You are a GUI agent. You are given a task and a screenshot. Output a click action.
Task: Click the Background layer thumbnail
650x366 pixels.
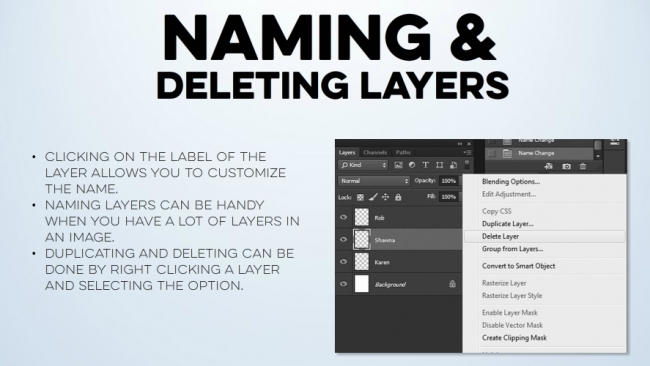[361, 284]
